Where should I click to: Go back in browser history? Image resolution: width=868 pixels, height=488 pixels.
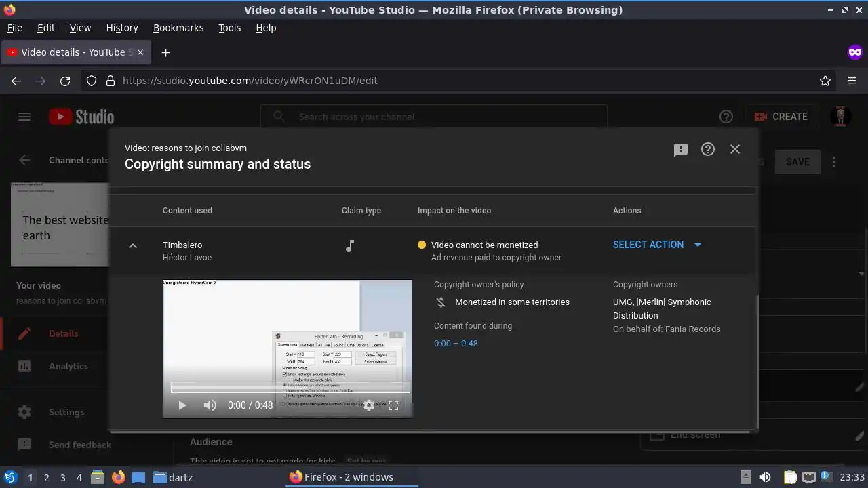coord(16,81)
